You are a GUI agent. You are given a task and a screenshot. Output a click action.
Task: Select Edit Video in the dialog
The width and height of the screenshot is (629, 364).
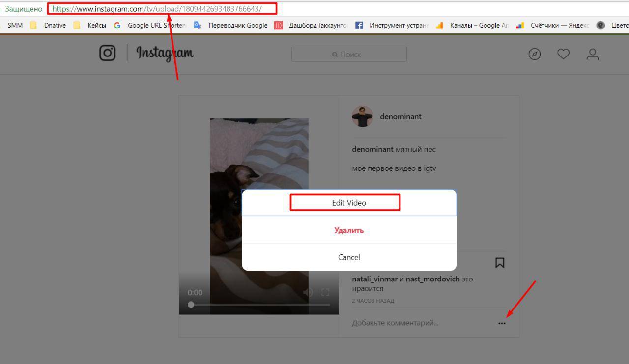tap(349, 203)
